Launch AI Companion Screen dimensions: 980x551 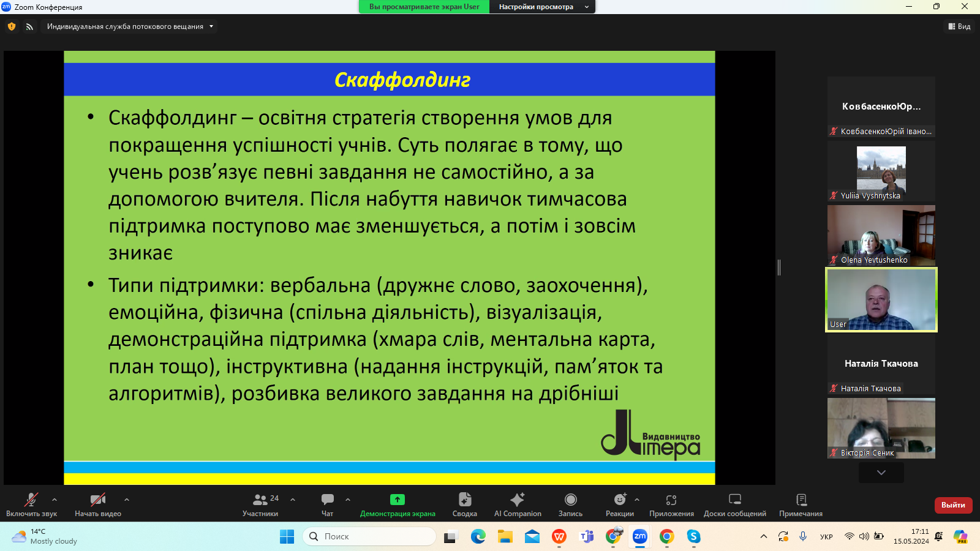coord(518,504)
